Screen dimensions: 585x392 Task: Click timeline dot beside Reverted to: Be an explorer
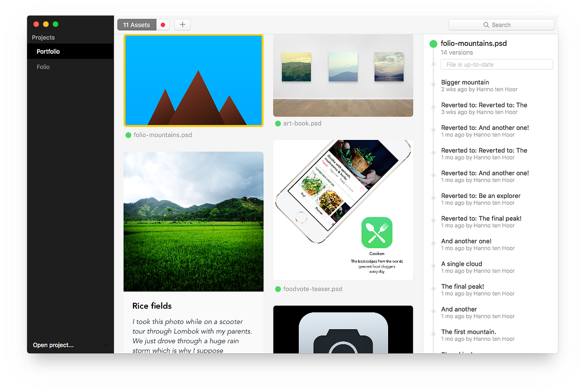point(433,197)
